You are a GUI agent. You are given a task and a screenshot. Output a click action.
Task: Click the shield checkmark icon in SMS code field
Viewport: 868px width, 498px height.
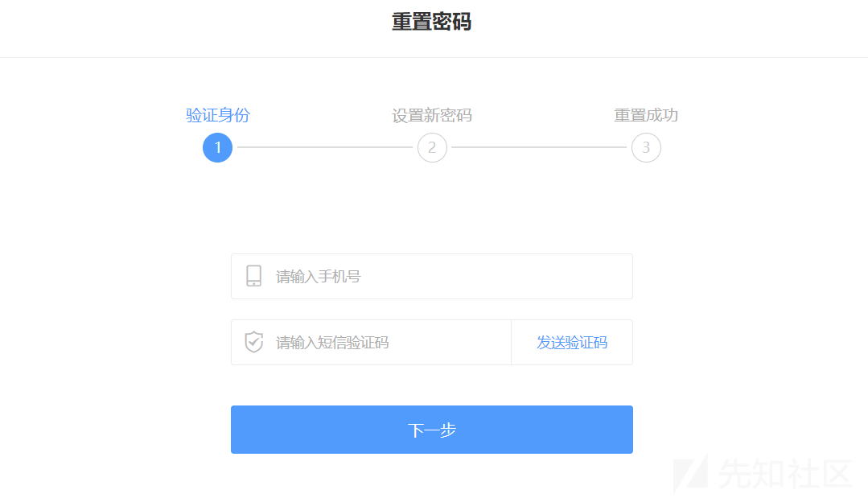(253, 342)
